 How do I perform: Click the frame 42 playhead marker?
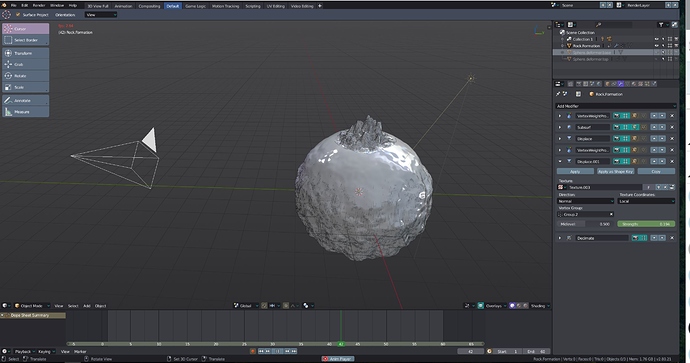(x=341, y=344)
